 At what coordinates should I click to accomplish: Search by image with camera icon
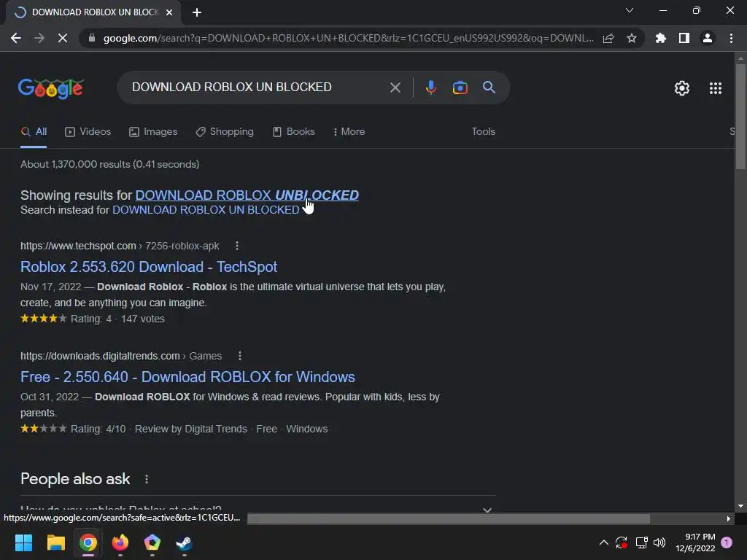pos(460,87)
